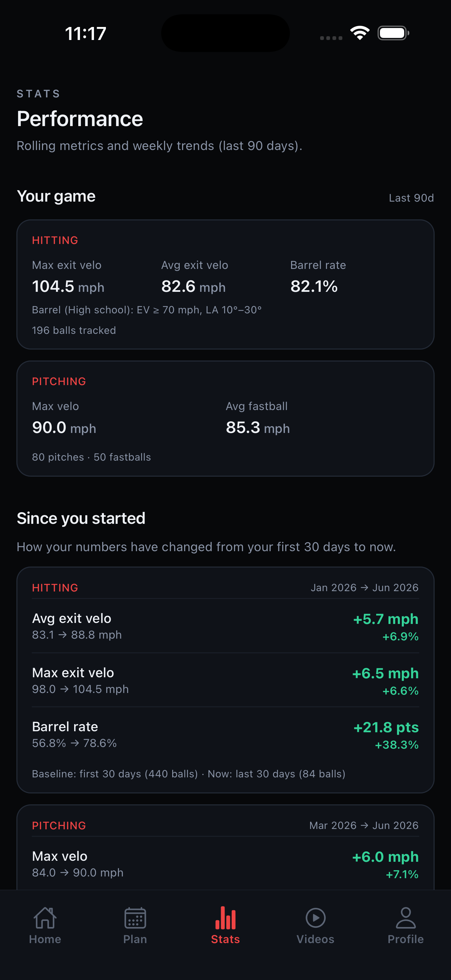
Task: Select the Stats bar chart icon
Action: (225, 917)
